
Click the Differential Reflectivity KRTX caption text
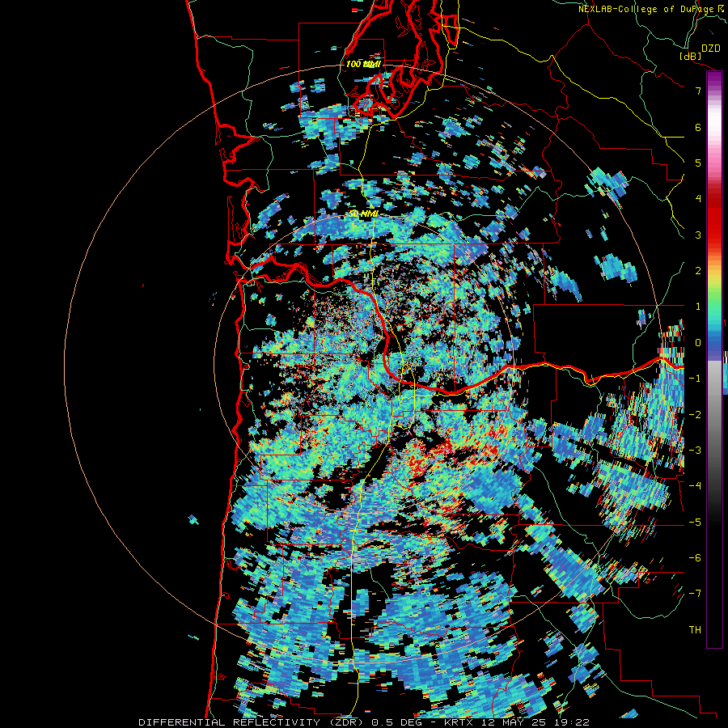[363, 722]
